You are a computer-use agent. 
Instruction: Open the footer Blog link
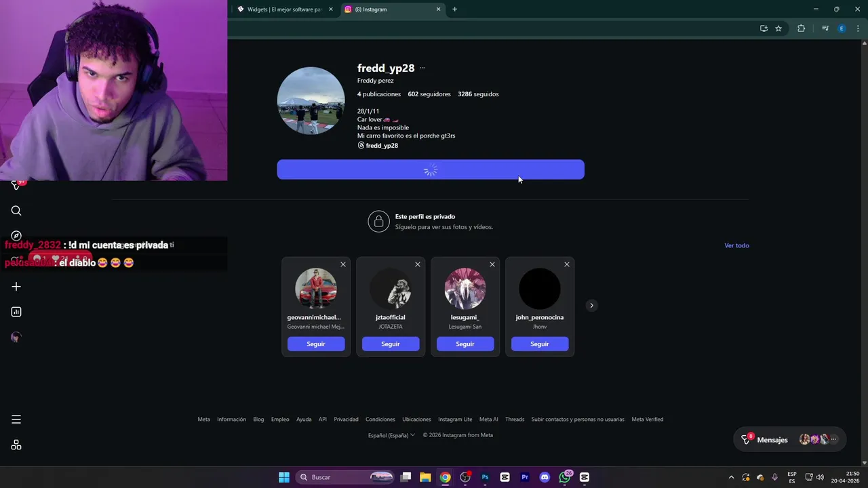[x=258, y=420]
